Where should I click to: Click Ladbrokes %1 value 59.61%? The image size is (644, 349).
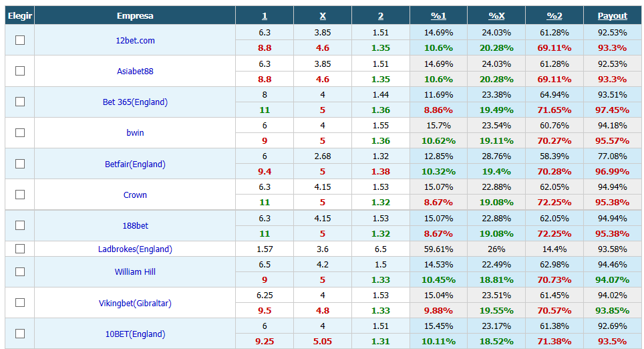coord(439,249)
